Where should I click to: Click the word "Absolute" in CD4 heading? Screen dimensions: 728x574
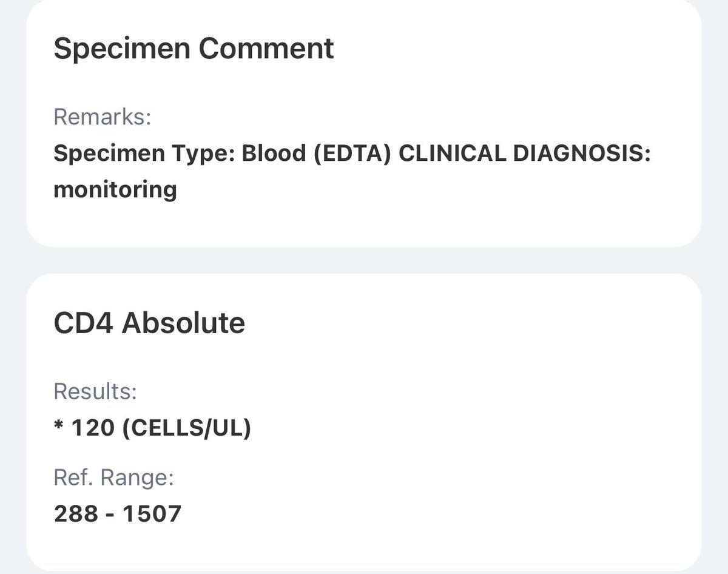click(x=183, y=323)
